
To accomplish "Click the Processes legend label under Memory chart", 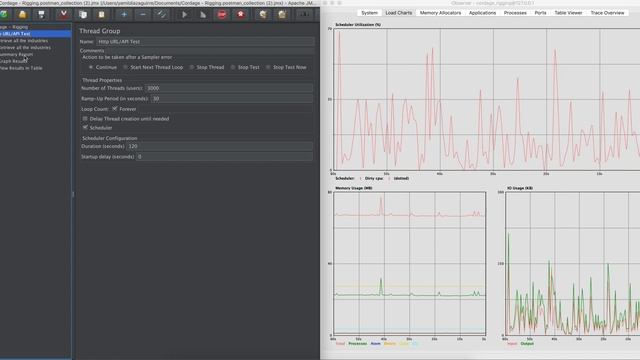I will click(x=358, y=344).
